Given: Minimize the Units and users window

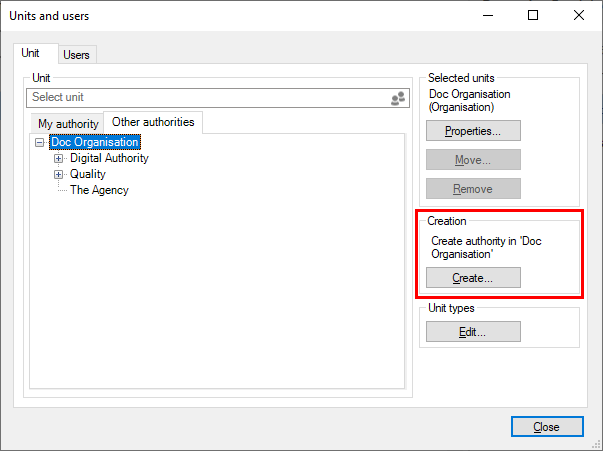Looking at the screenshot, I should [x=487, y=15].
